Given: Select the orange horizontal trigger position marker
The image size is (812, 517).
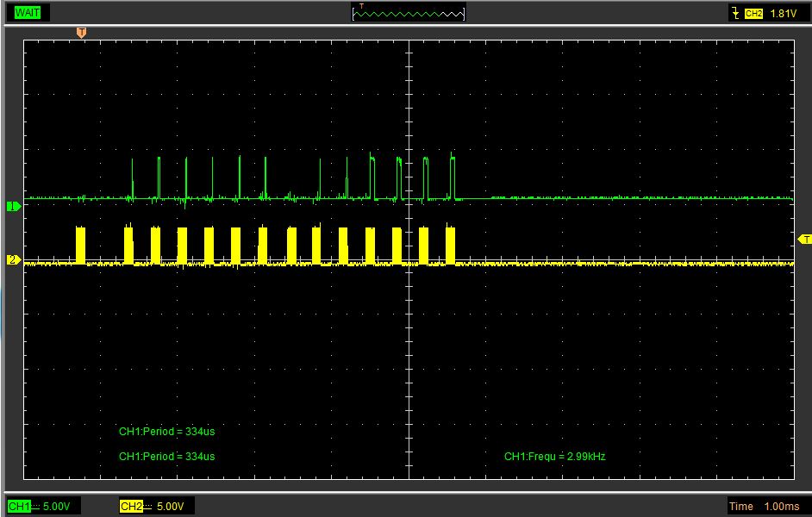Looking at the screenshot, I should point(81,33).
